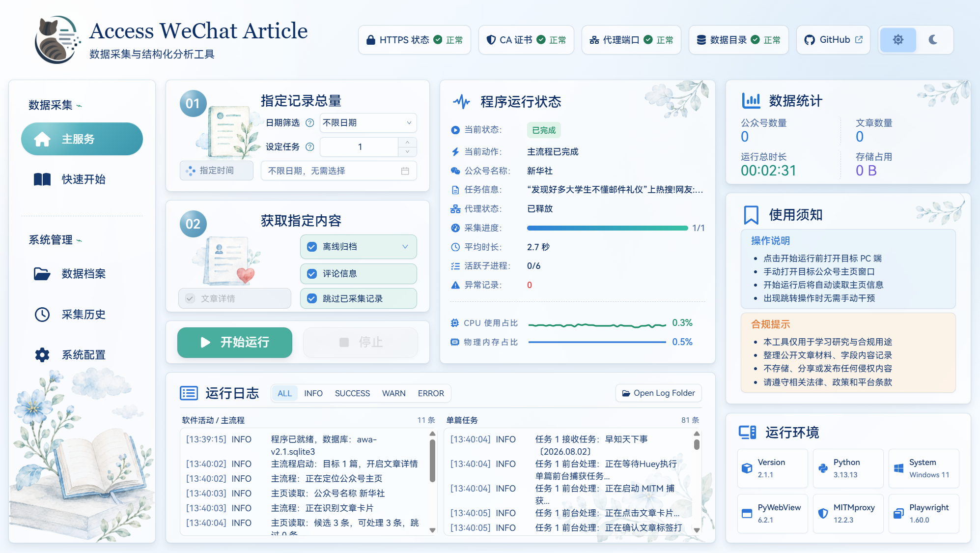Click the 开始运行 button

tap(235, 342)
